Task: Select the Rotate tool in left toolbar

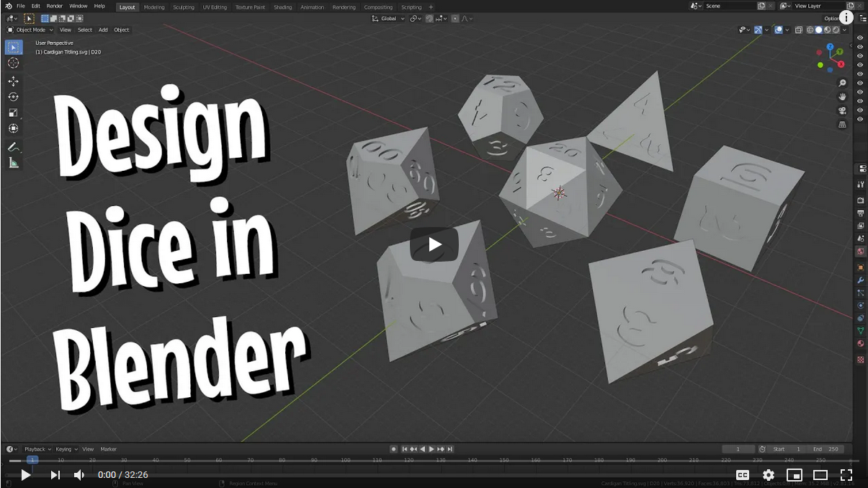Action: click(14, 97)
